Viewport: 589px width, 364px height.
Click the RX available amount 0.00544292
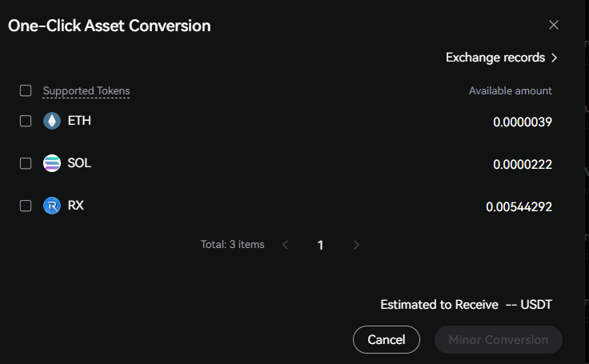click(x=519, y=206)
